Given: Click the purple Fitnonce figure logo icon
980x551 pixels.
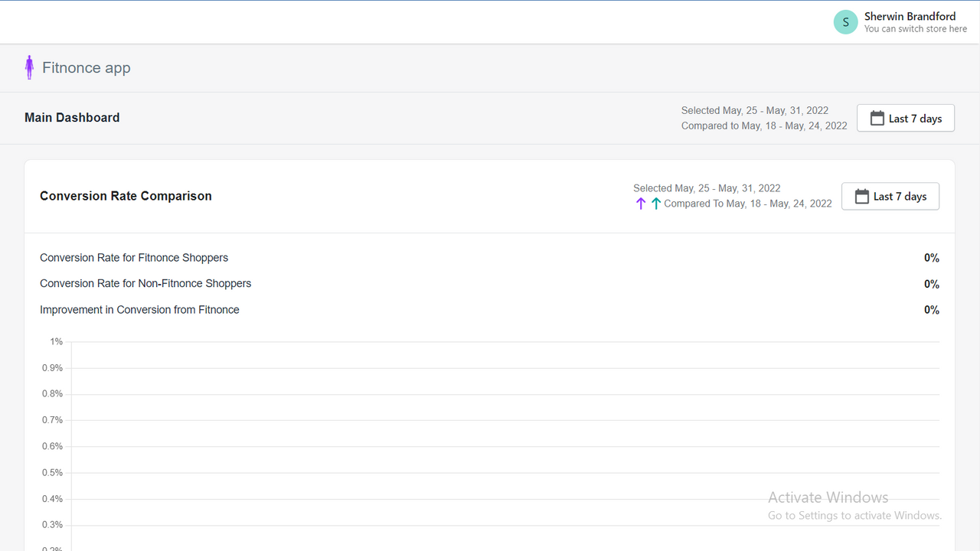Looking at the screenshot, I should pyautogui.click(x=29, y=67).
